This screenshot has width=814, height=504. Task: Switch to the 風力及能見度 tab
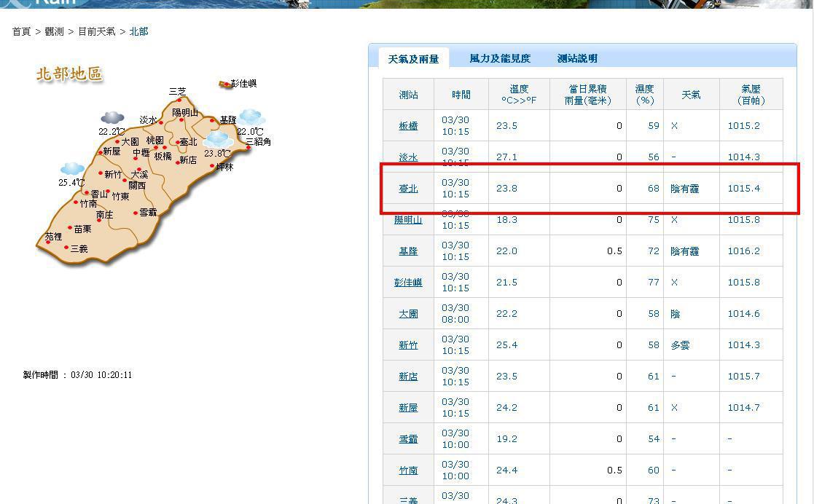[x=500, y=58]
